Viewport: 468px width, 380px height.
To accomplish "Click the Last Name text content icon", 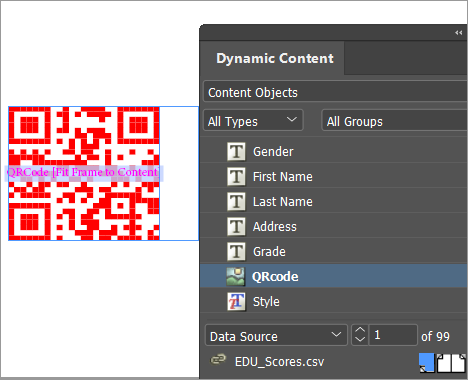I will tap(236, 202).
